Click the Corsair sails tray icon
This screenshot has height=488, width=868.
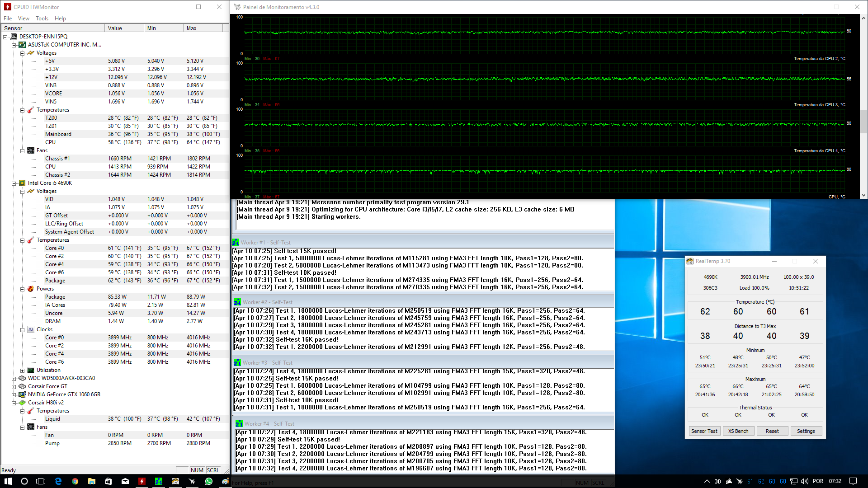[729, 481]
